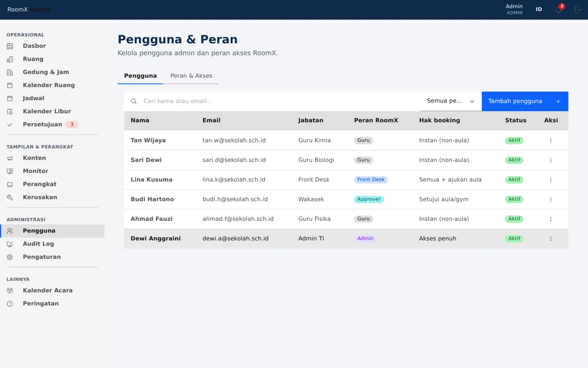
Task: Click the Jadwal calendar icon
Action: click(10, 98)
